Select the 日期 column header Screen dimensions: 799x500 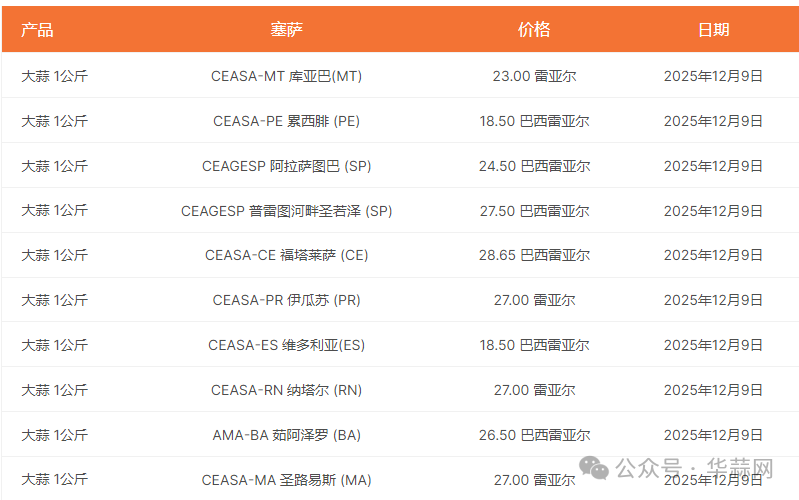713,30
